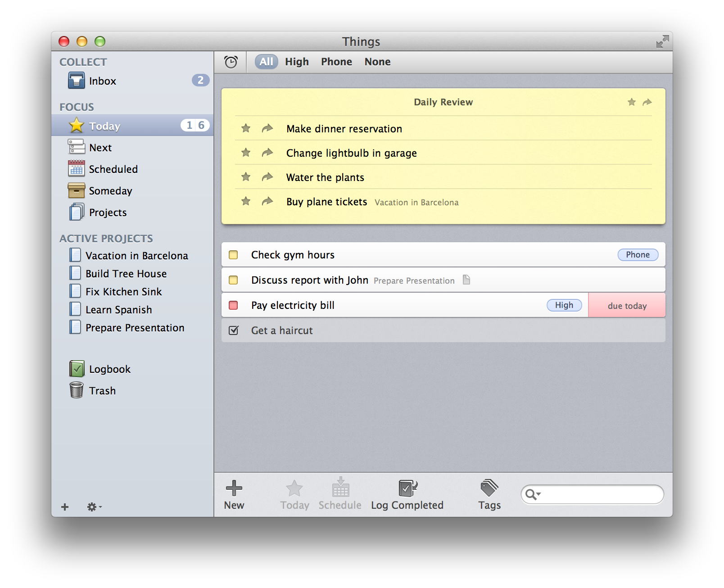
Task: Click the Today star toolbar button
Action: 294,494
